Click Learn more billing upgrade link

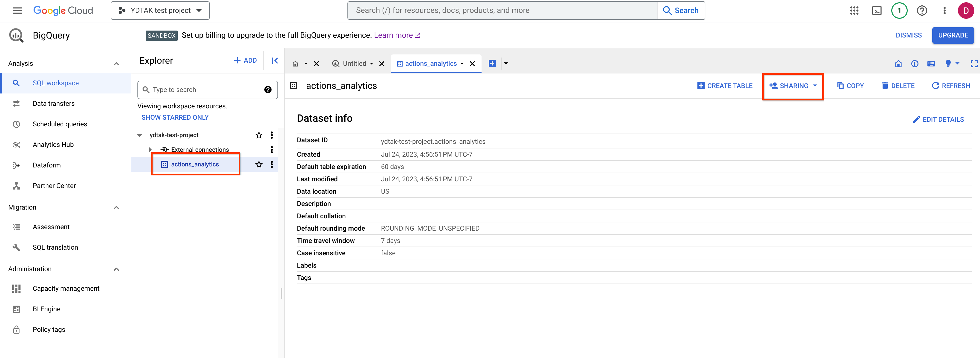[x=397, y=35]
